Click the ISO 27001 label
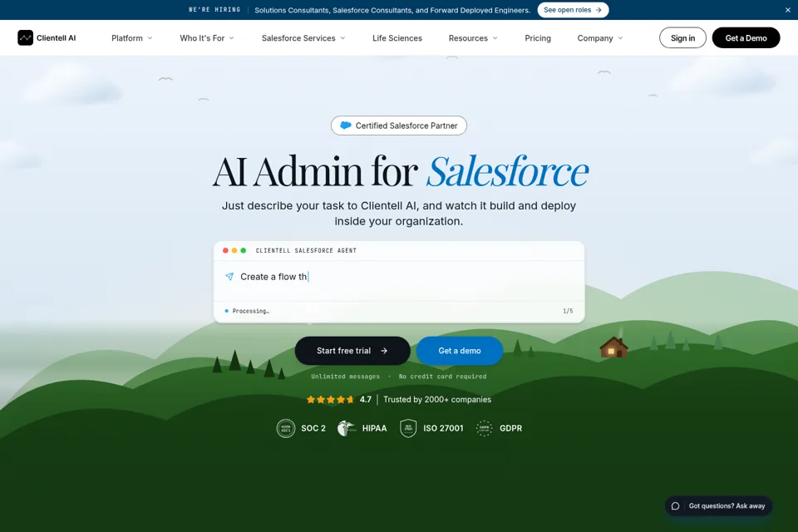Image resolution: width=798 pixels, height=532 pixels. coord(443,428)
